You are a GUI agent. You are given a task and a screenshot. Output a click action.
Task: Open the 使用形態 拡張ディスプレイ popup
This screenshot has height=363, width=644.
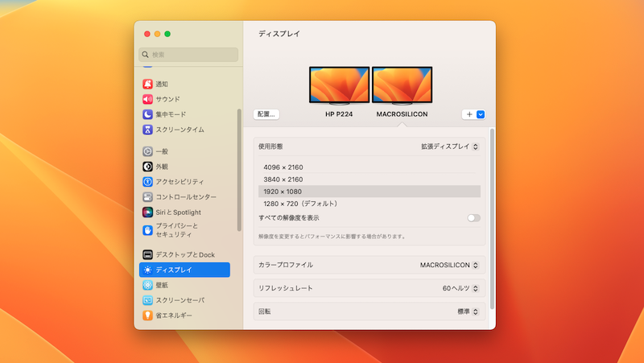[450, 146]
